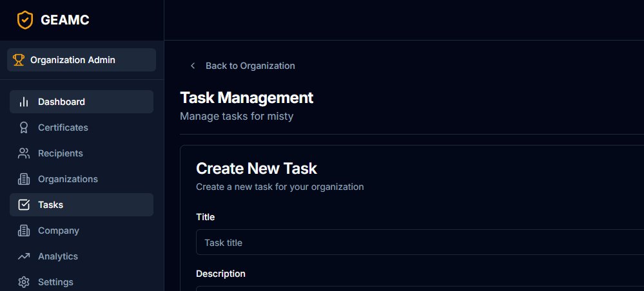Screen dimensions: 644x291
Task: Click the Organization Admin role badge
Action: tap(81, 60)
